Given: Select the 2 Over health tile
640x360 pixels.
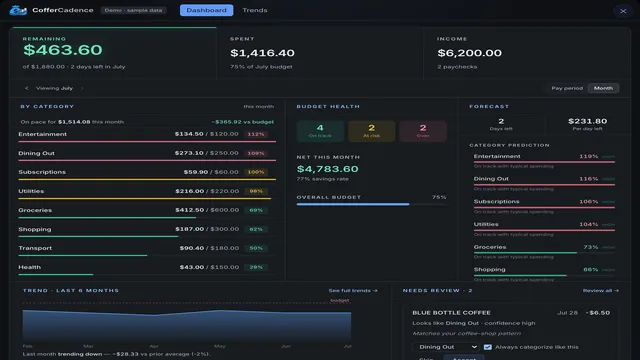Looking at the screenshot, I should pos(423,131).
